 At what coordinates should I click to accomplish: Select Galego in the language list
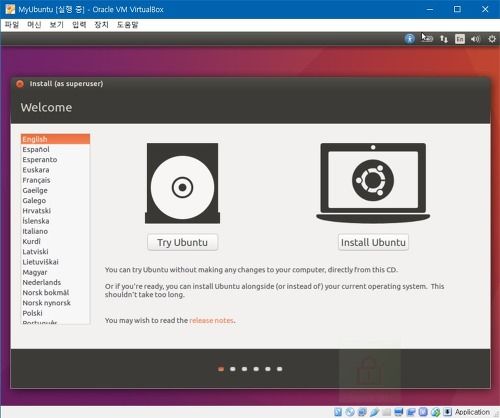click(55, 201)
